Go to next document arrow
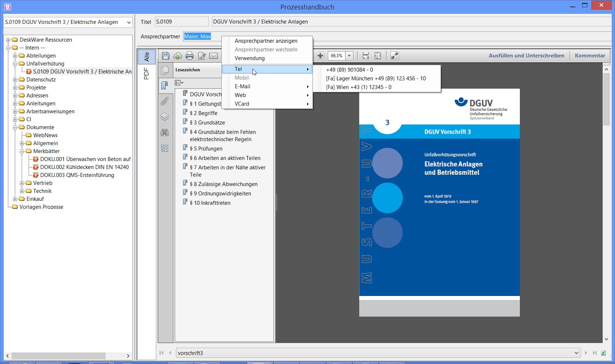The height and width of the screenshot is (364, 615). (x=586, y=353)
